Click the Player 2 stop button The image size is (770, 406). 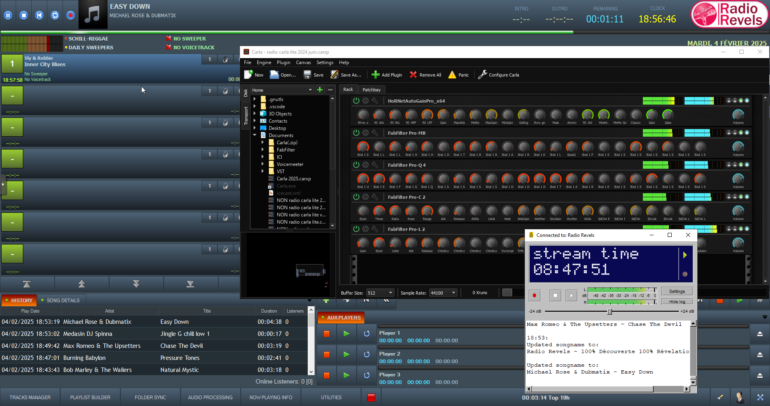pyautogui.click(x=327, y=354)
